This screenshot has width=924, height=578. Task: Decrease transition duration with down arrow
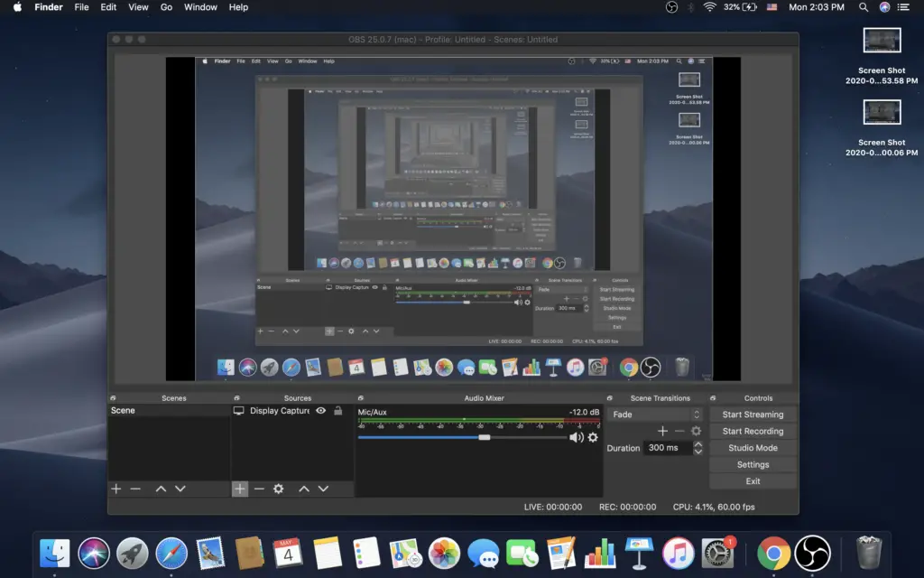click(698, 452)
